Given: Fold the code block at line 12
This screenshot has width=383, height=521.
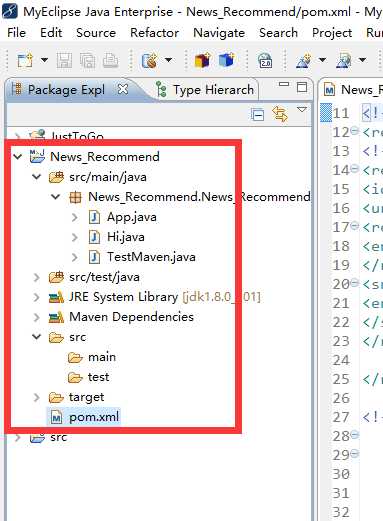Looking at the screenshot, I should point(355,130).
